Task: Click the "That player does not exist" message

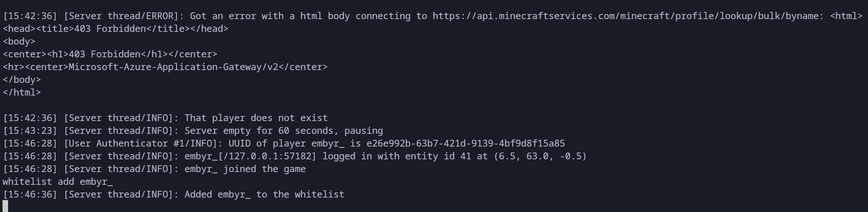Action: click(256, 118)
